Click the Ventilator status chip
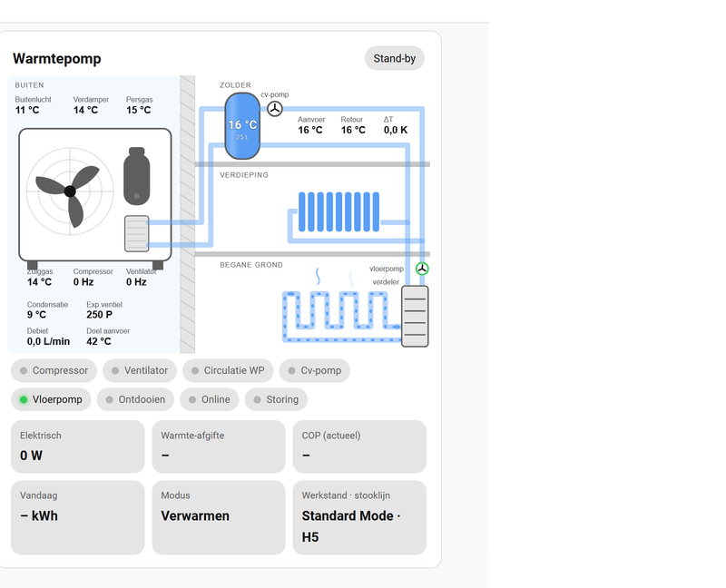The height and width of the screenshot is (588, 726). click(140, 370)
